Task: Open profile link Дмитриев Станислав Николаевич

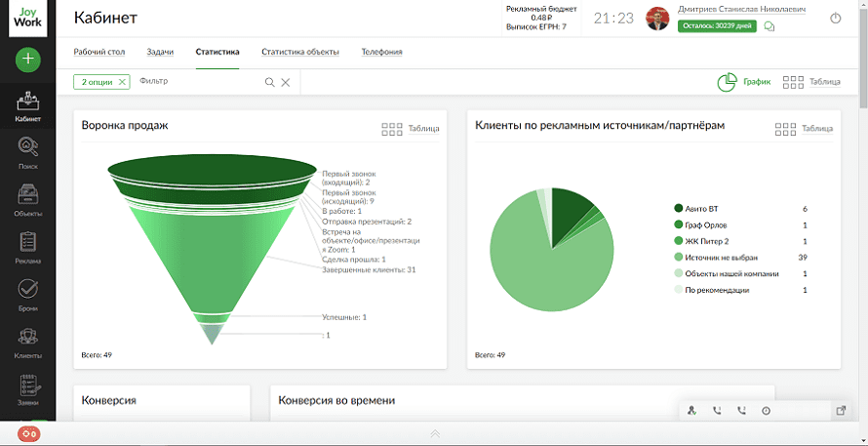Action: pos(741,9)
